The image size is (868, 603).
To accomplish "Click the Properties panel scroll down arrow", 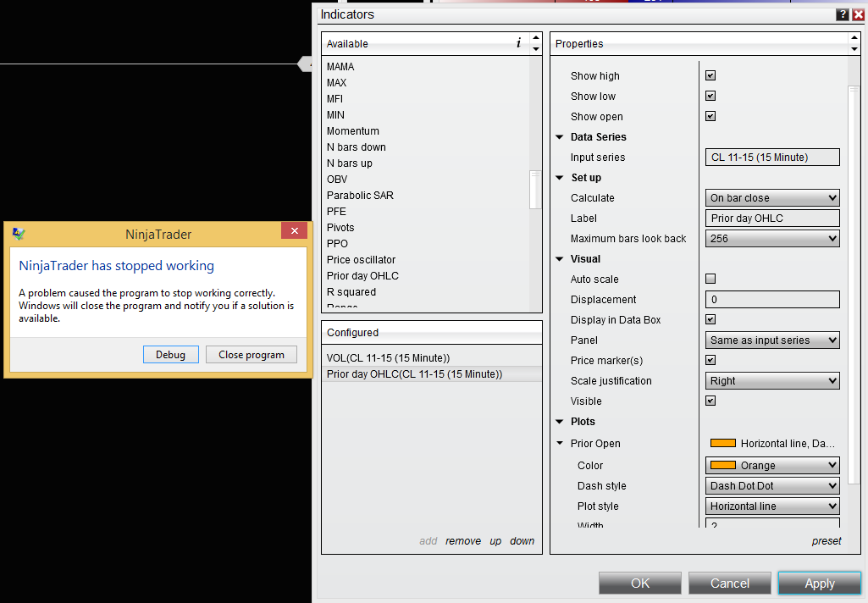I will click(854, 49).
